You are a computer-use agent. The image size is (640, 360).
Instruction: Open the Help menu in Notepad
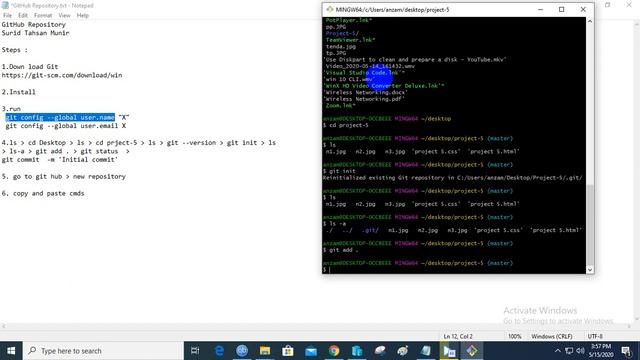pos(82,16)
